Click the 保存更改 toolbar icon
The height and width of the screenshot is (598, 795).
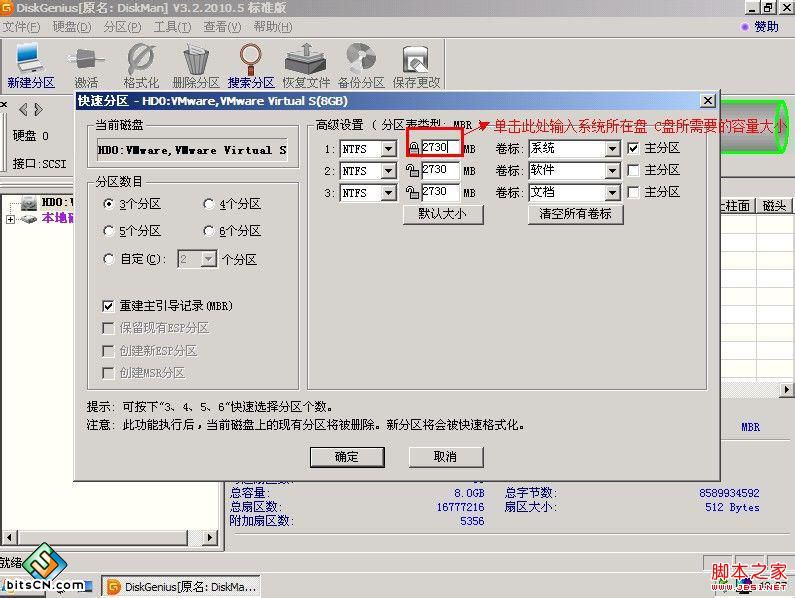[416, 66]
